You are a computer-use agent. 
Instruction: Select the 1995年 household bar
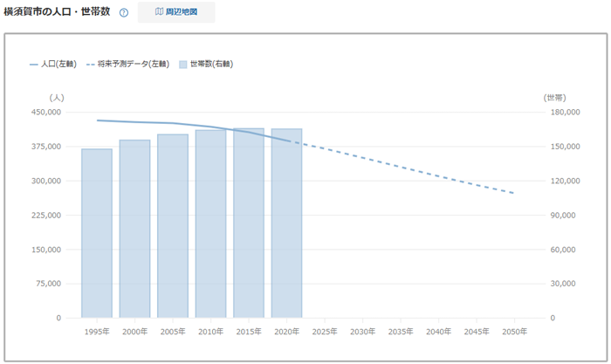[x=97, y=233]
